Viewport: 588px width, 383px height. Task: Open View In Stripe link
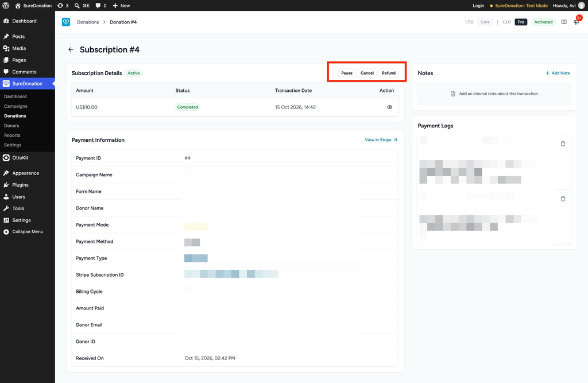click(x=381, y=140)
